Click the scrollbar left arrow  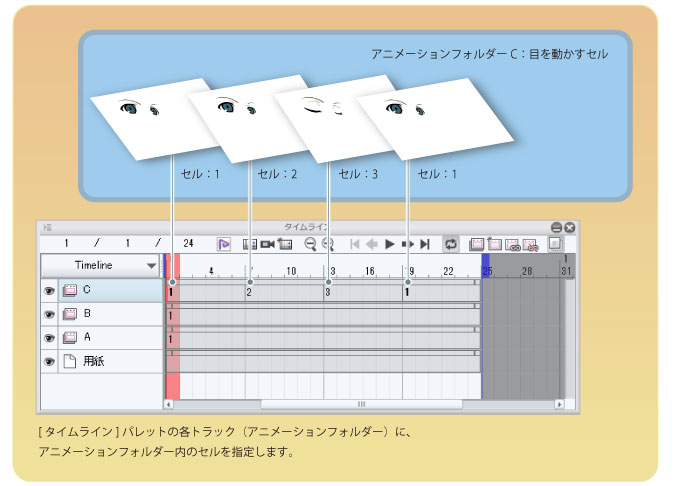point(168,404)
